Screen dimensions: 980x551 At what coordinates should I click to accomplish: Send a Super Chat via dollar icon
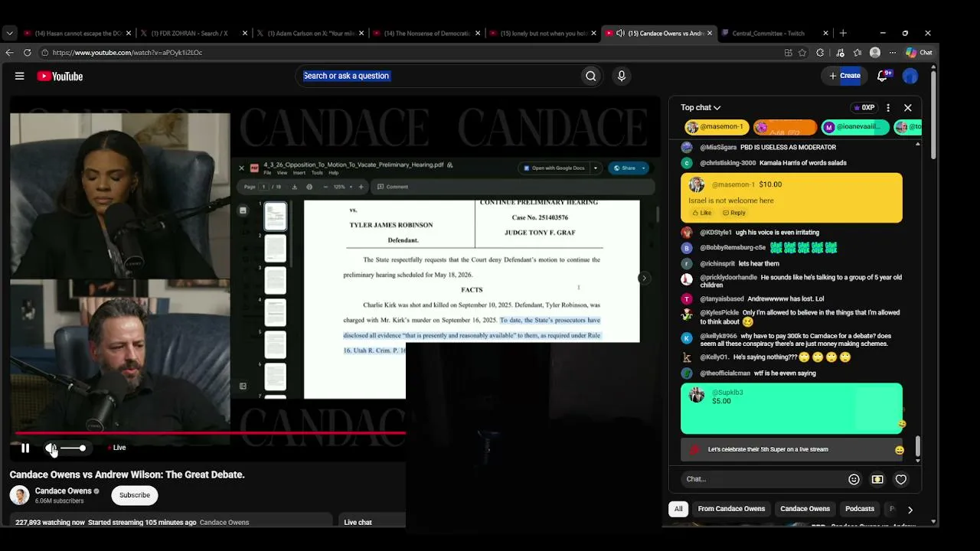click(877, 479)
